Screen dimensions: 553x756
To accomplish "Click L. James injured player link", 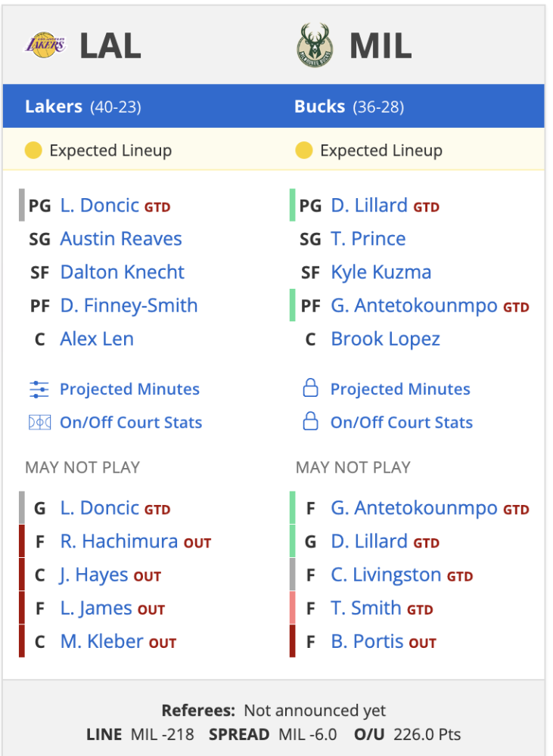I will [96, 609].
